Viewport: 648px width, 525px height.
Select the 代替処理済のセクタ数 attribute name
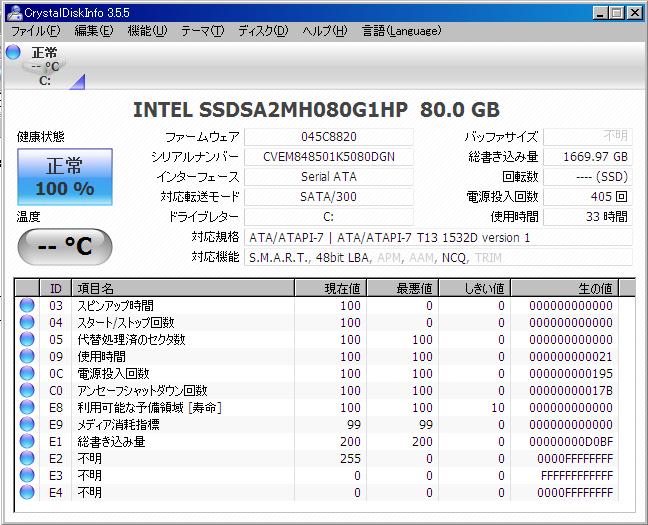tap(131, 339)
